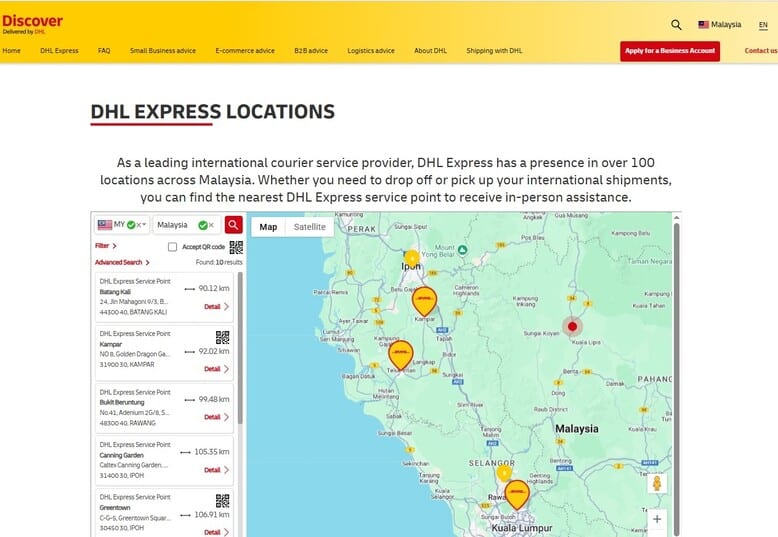Expand Advanced Search options

tap(122, 262)
